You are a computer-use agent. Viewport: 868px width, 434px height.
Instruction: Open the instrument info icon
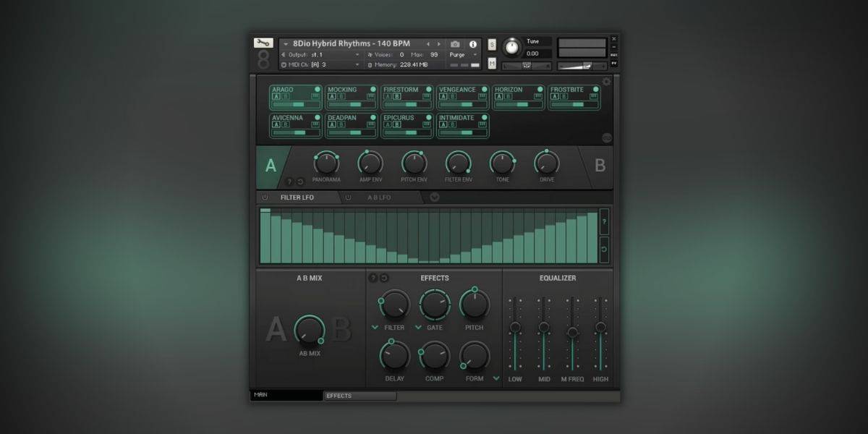tap(473, 44)
